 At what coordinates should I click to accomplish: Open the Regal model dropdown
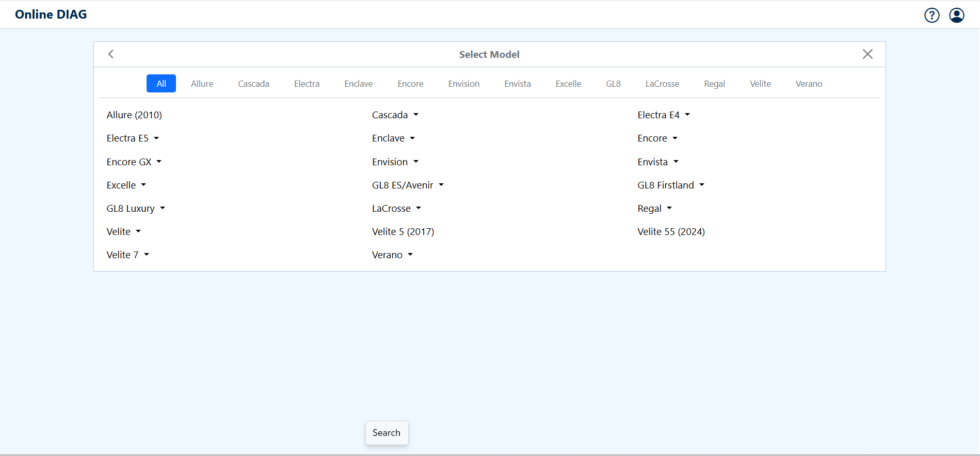(x=654, y=209)
